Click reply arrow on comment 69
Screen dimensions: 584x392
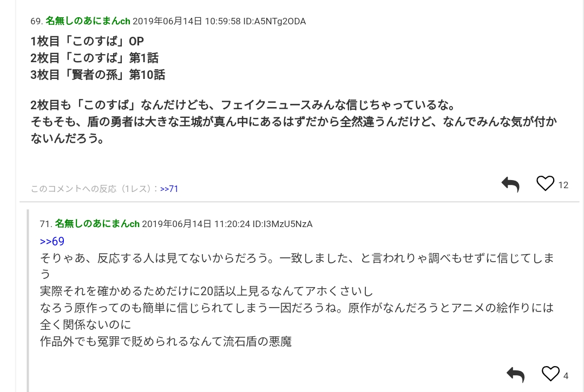pos(510,184)
